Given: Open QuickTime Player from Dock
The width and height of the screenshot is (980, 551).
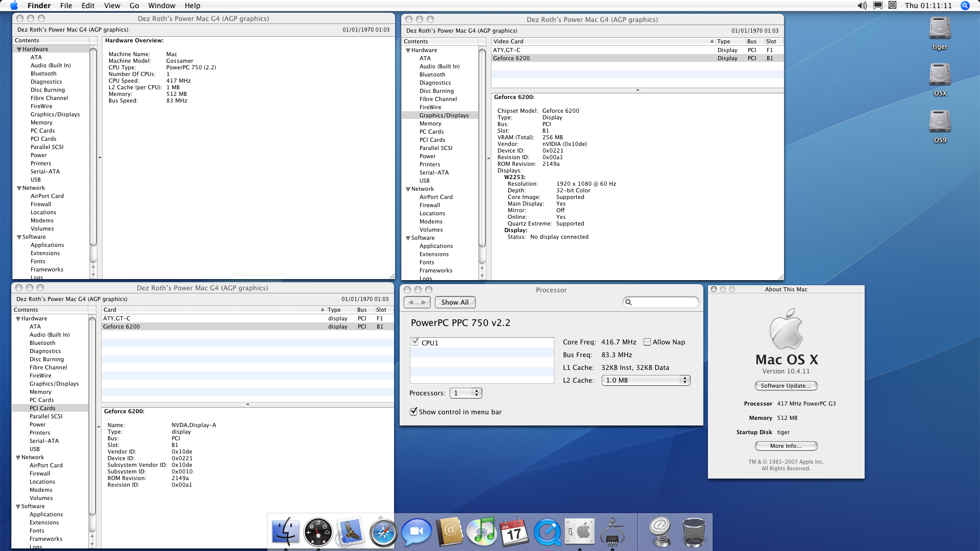Looking at the screenshot, I should pyautogui.click(x=547, y=532).
